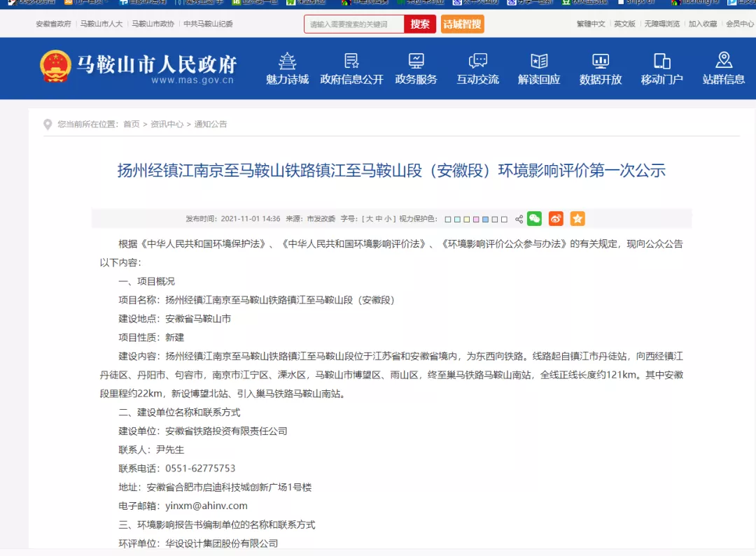Click publish time 2021-11-01 14:36
756x556 pixels.
coord(250,219)
